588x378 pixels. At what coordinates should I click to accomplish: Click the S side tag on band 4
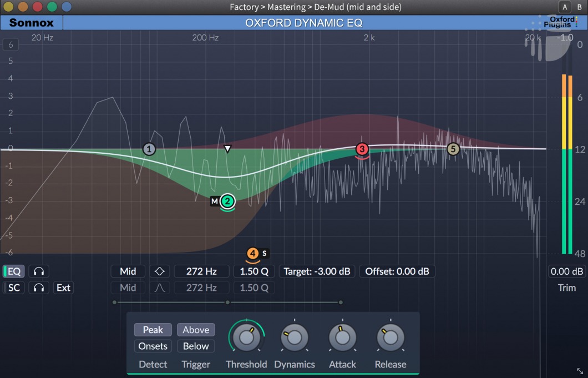tap(265, 253)
